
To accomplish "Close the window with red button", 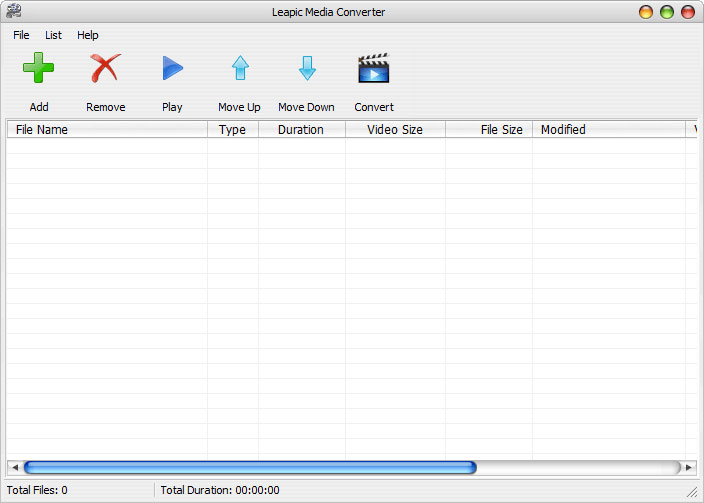I will pyautogui.click(x=688, y=12).
